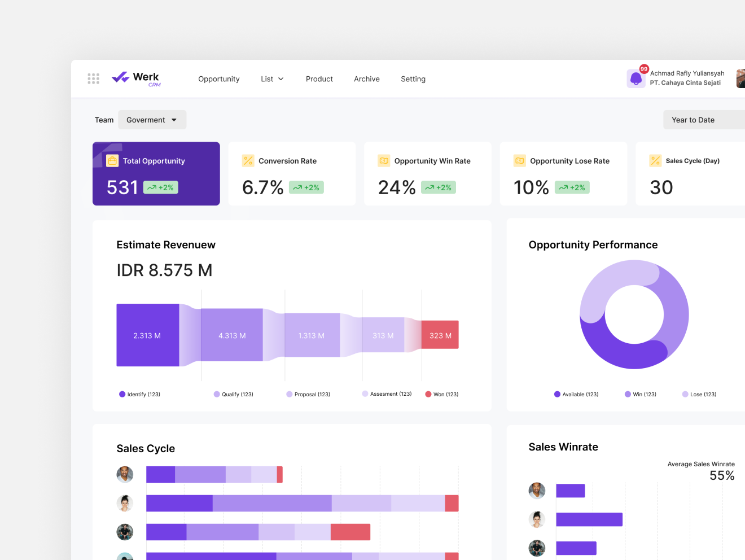
Task: Click the +2% badge on Opportunity Lose Rate
Action: coord(572,187)
